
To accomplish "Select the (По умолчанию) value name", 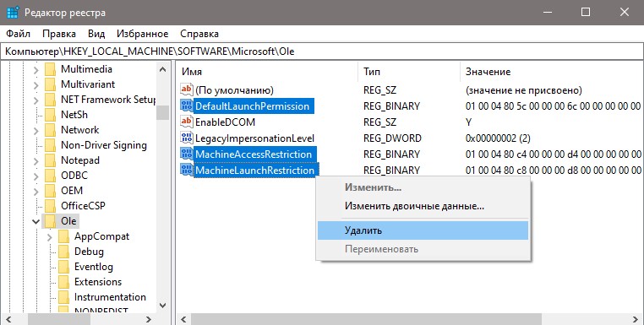I will click(x=234, y=89).
